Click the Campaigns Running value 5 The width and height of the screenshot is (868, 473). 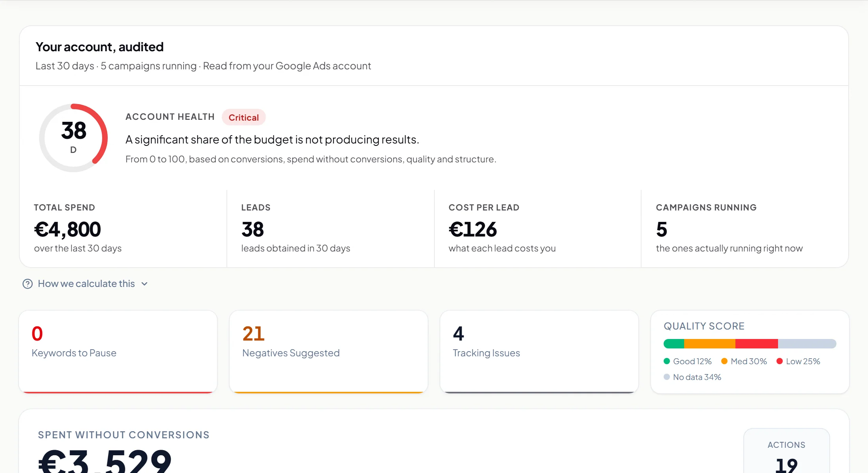662,229
